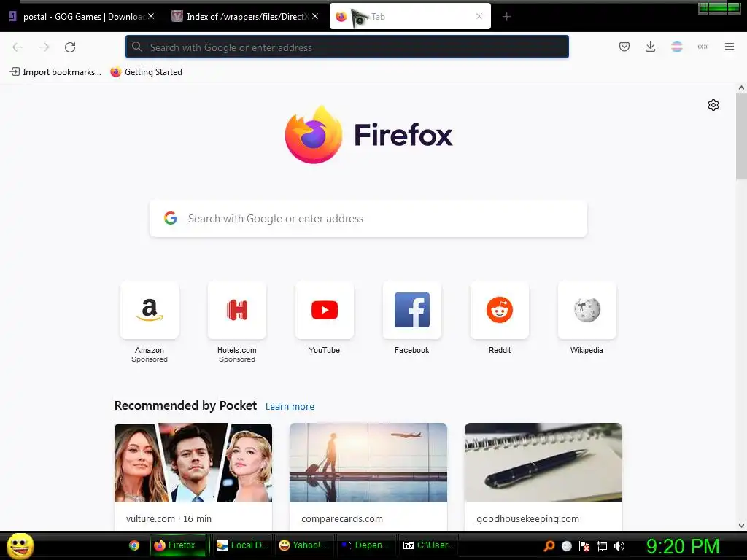
Task: Open a new tab with plus button
Action: 506,17
